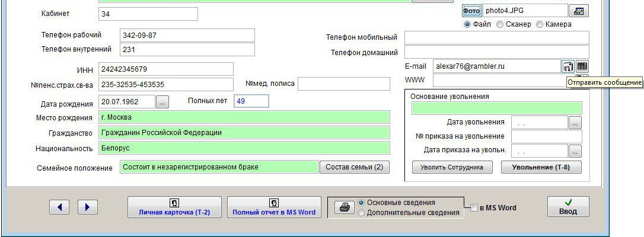Select the Файл radio option

point(467,24)
